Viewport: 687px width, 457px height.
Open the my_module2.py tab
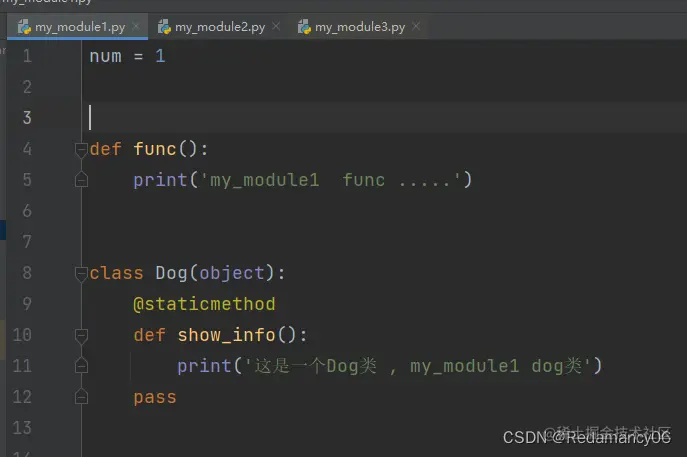(x=220, y=27)
